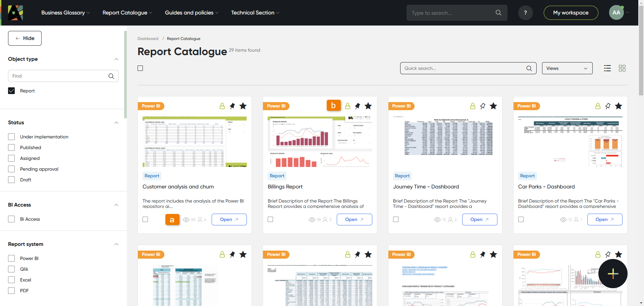Click the My workspace button
The width and height of the screenshot is (644, 306).
(571, 13)
